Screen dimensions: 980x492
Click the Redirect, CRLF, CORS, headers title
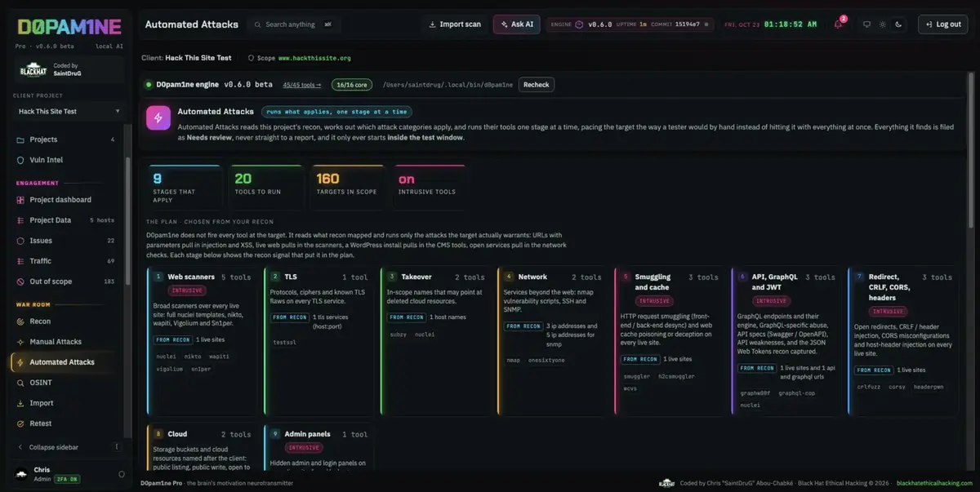point(886,287)
